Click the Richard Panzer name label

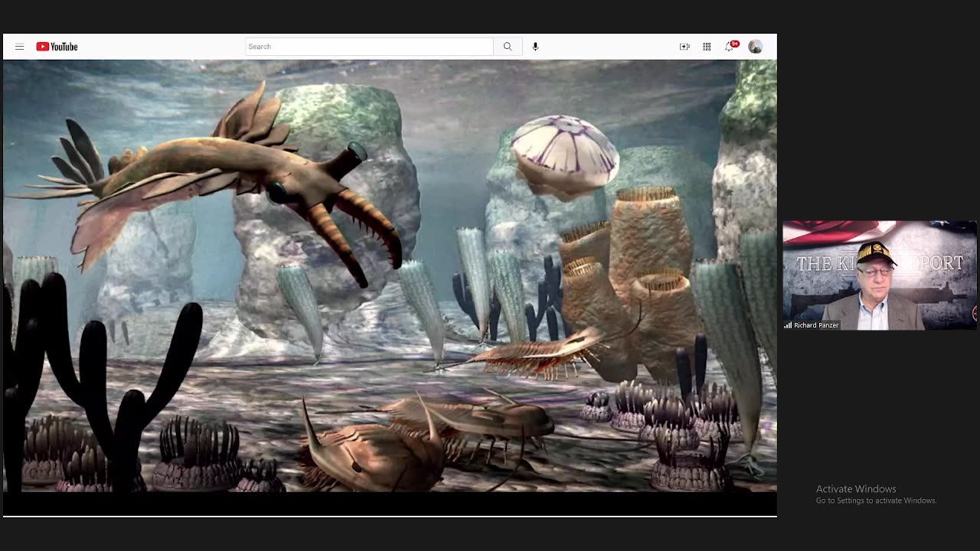tap(816, 325)
